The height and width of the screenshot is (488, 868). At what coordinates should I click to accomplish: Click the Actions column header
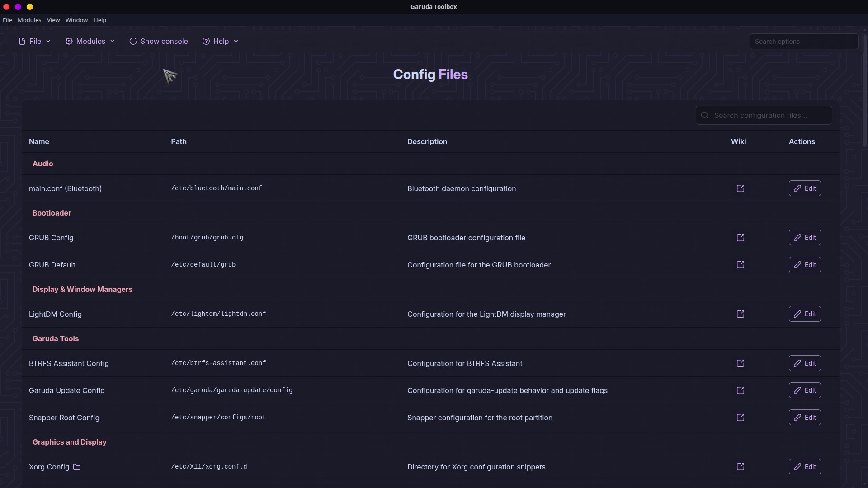(x=802, y=141)
